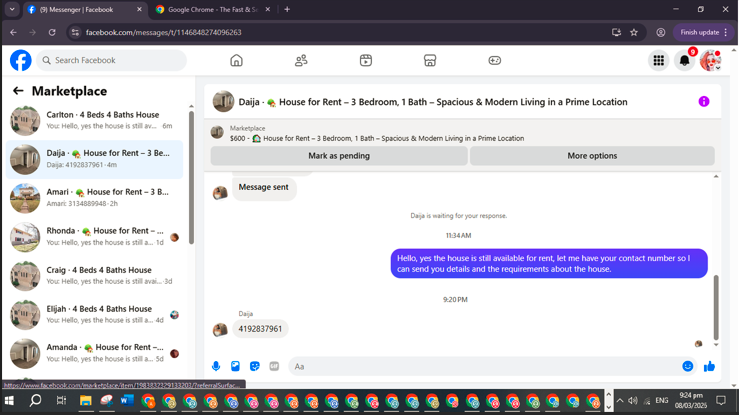The width and height of the screenshot is (739, 415).
Task: Open a new browser tab
Action: point(287,9)
